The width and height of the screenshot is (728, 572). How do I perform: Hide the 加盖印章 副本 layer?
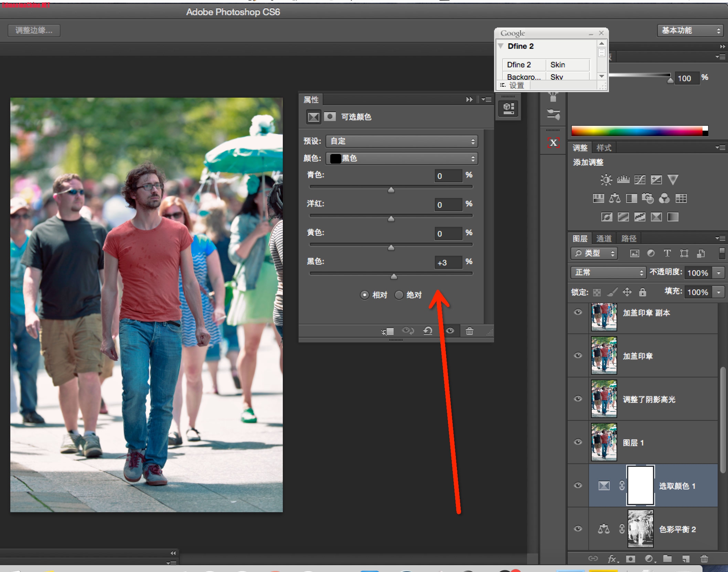[578, 312]
